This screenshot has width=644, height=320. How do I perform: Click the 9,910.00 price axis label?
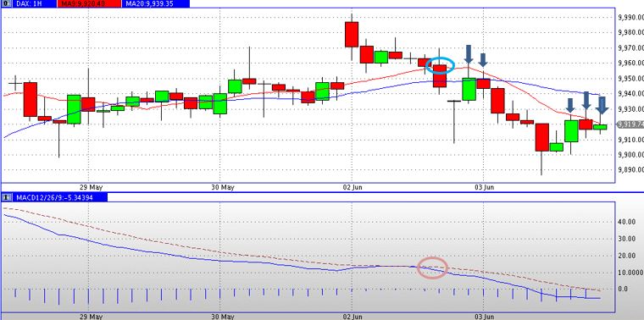tap(630, 140)
